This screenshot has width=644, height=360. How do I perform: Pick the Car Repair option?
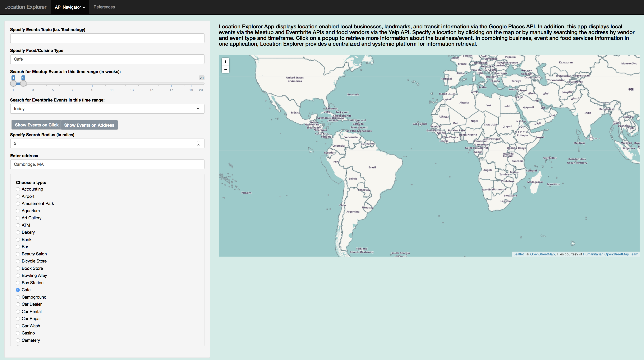18,319
